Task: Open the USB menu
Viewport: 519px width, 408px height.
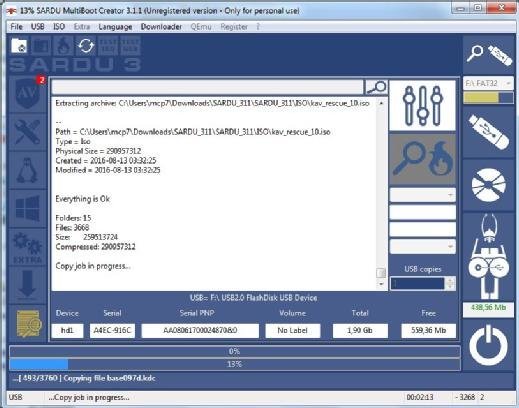Action: (38, 27)
